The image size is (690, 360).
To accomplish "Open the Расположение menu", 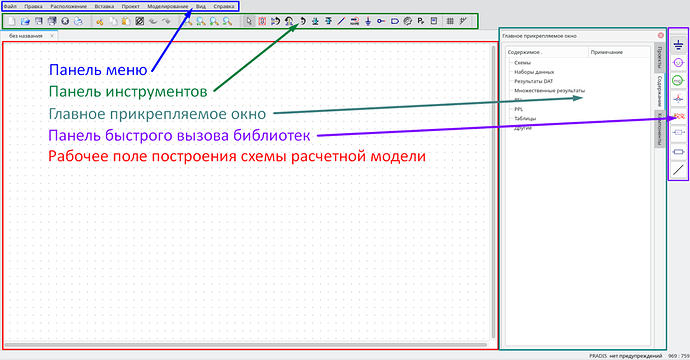I will [x=69, y=7].
